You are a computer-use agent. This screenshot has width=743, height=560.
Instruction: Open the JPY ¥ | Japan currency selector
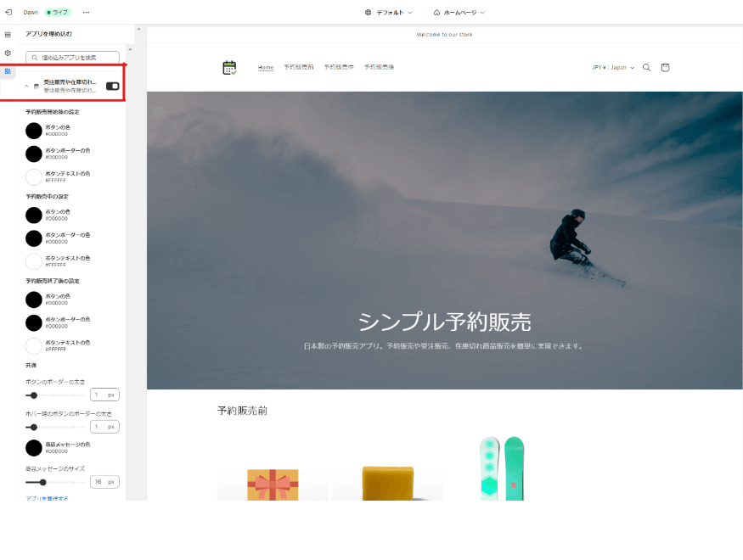pyautogui.click(x=613, y=68)
